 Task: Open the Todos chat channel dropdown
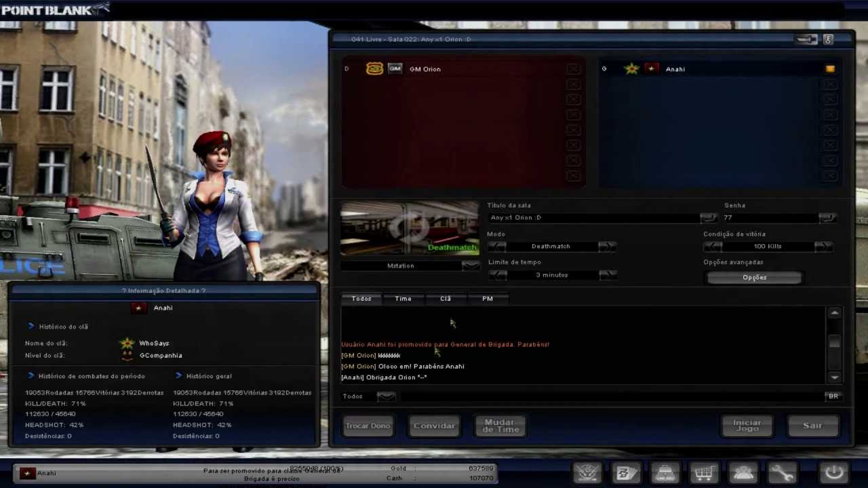pyautogui.click(x=386, y=396)
